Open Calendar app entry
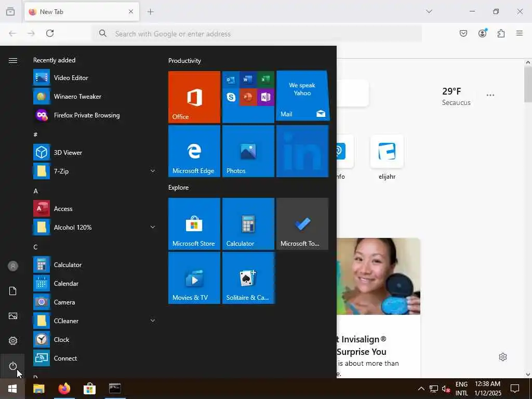532x399 pixels. [x=95, y=283]
